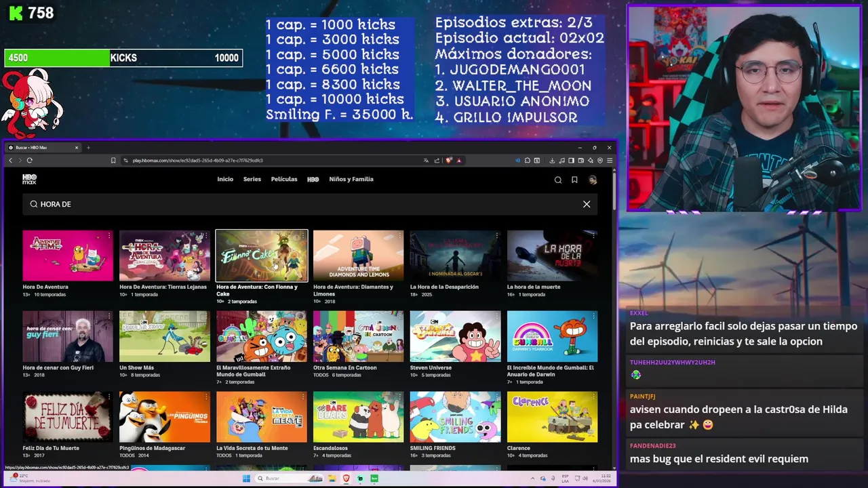Go to the Series menu item
This screenshot has width=868, height=488.
252,180
